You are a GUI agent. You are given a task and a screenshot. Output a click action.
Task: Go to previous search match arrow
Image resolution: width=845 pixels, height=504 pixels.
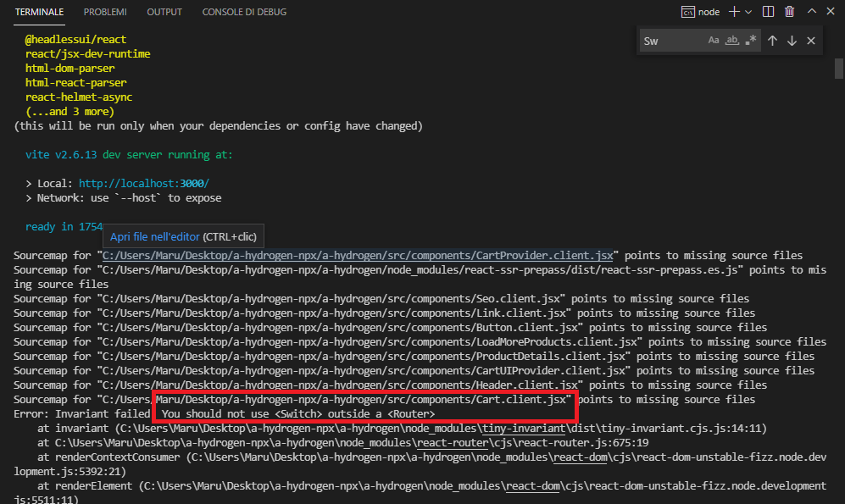[x=772, y=40]
